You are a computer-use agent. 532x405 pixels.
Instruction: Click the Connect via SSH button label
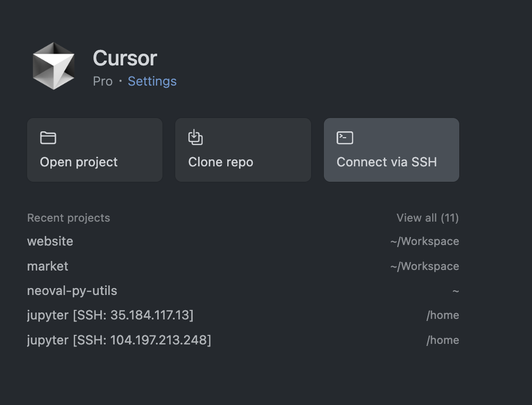point(387,162)
